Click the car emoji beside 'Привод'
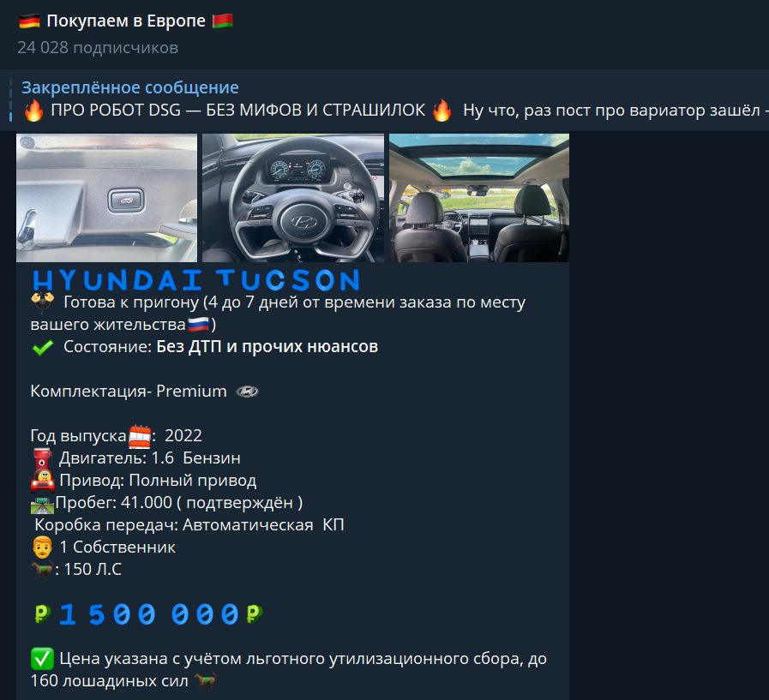The height and width of the screenshot is (700, 769). 42,481
